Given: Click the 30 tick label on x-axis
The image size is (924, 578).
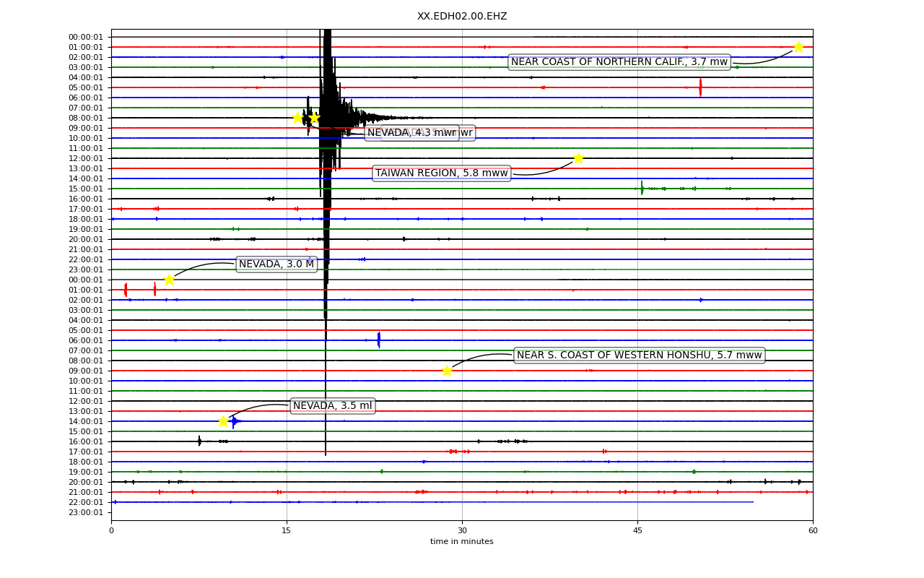Looking at the screenshot, I should click(462, 531).
